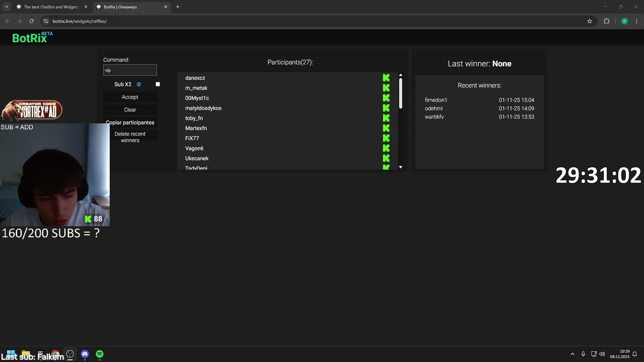The height and width of the screenshot is (362, 644).
Task: Open the Chrome three-dot menu
Action: pos(636,21)
